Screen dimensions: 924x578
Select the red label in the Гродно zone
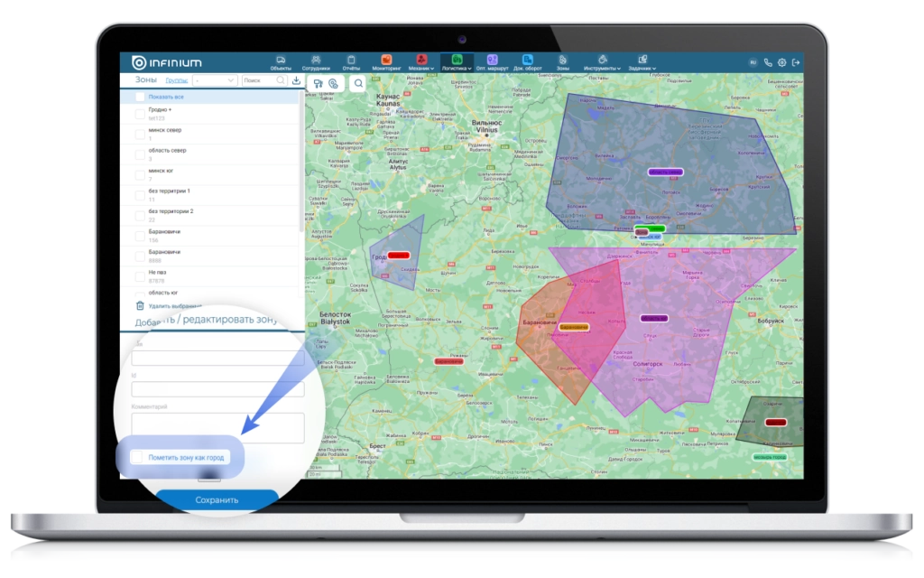tap(399, 256)
